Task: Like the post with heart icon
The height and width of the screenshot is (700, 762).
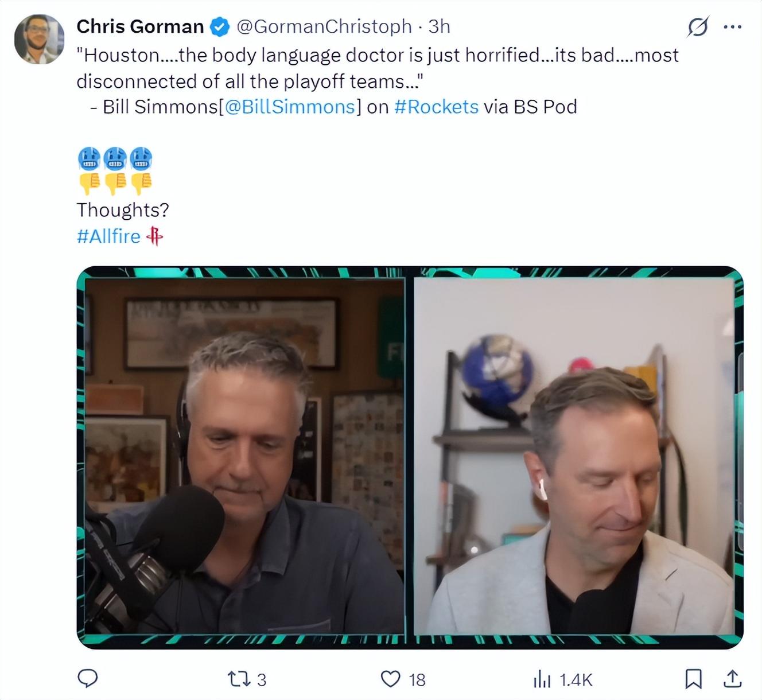Action: tap(391, 679)
